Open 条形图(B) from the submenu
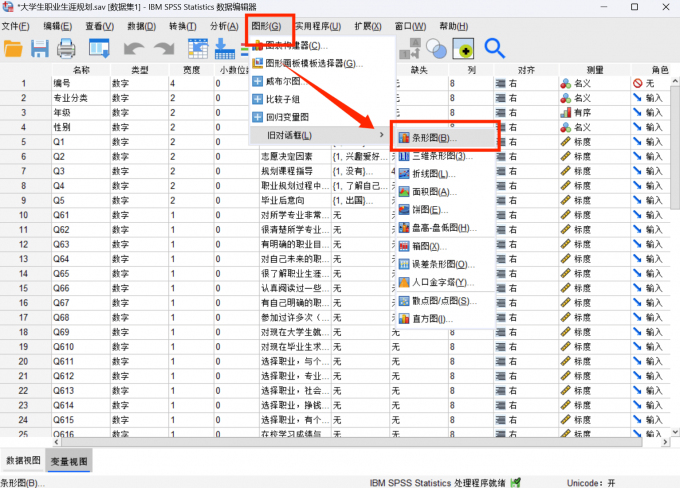Screen dimensions: 680x488 click(x=445, y=138)
